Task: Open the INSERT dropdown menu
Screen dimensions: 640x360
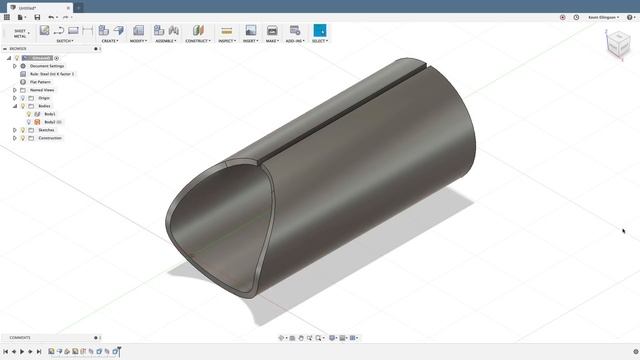Action: (x=251, y=41)
